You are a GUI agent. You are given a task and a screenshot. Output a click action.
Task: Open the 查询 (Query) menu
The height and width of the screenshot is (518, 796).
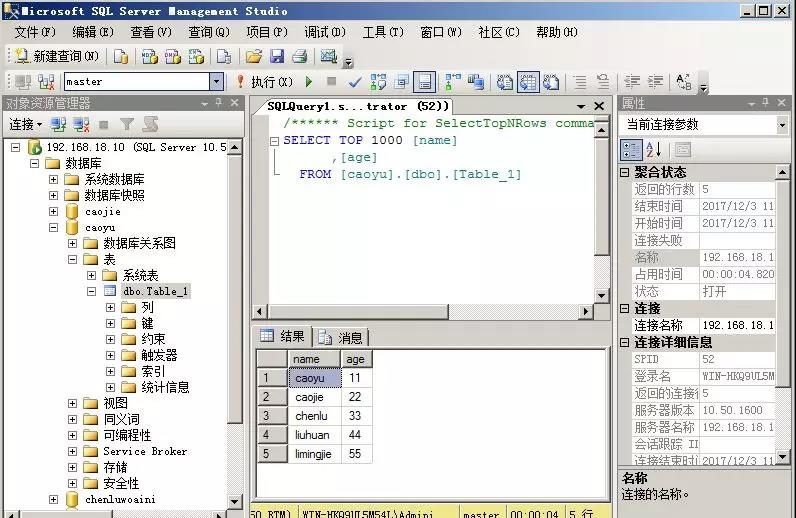point(208,32)
